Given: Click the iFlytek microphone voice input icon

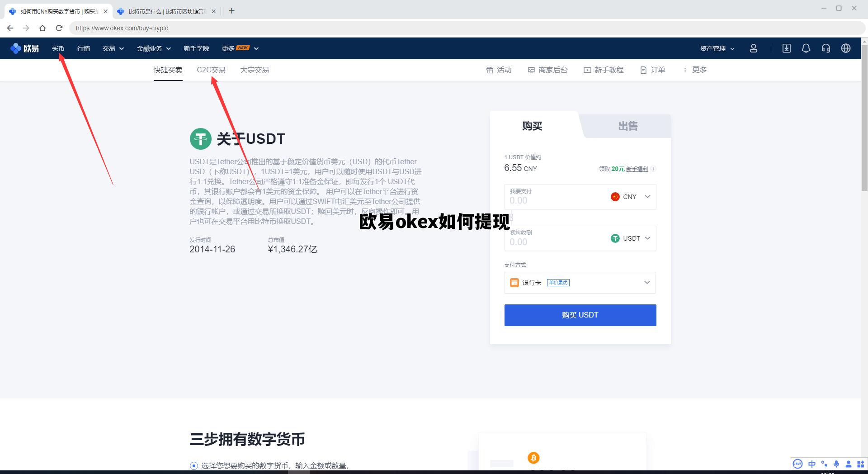Looking at the screenshot, I should coord(836,464).
